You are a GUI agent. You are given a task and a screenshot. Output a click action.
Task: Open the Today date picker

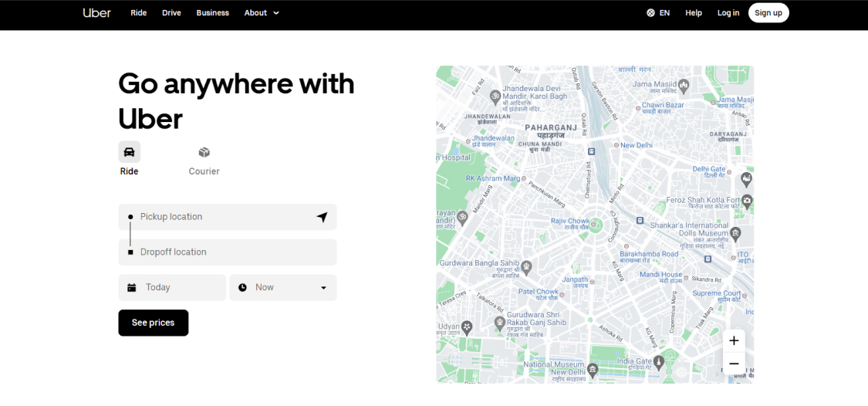[172, 287]
